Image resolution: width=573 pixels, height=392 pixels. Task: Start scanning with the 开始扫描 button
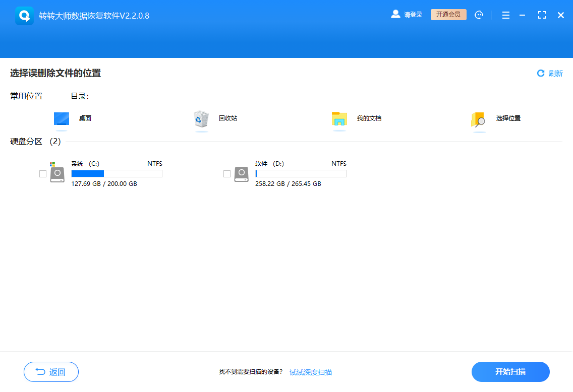click(510, 372)
